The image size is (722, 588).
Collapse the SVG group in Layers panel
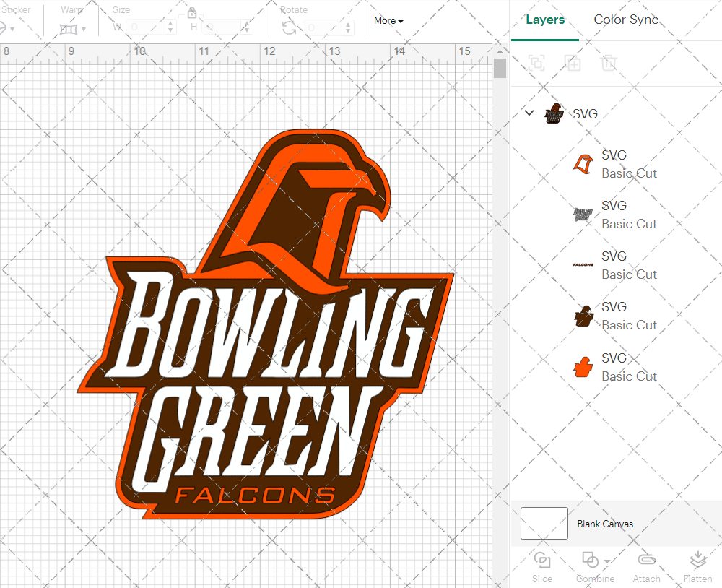(529, 113)
